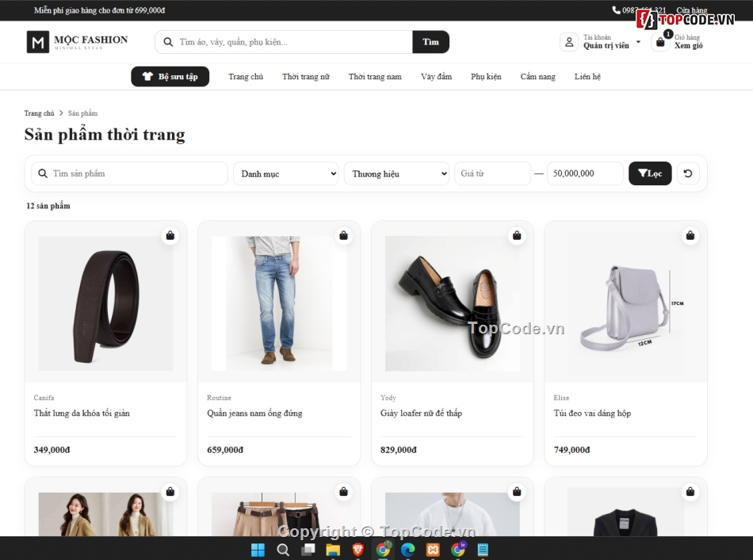Open the Cẩm nang menu
Viewport: 753px width, 560px height.
[x=538, y=76]
